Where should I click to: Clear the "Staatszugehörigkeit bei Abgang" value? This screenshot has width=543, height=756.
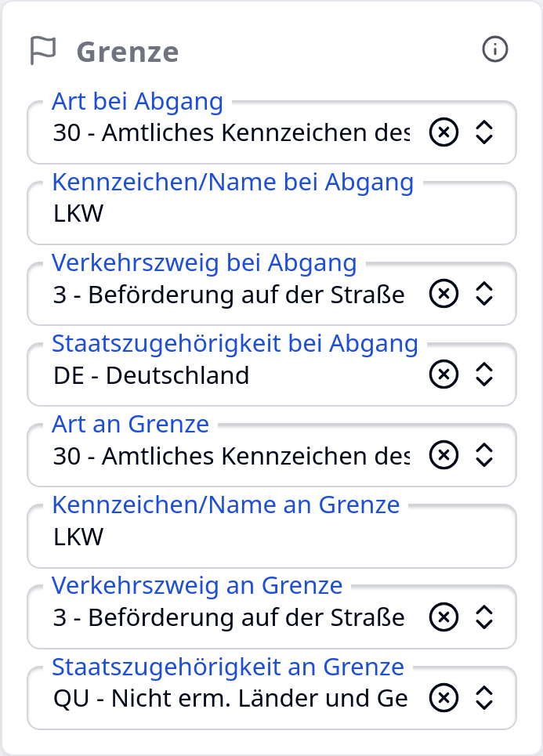click(443, 374)
